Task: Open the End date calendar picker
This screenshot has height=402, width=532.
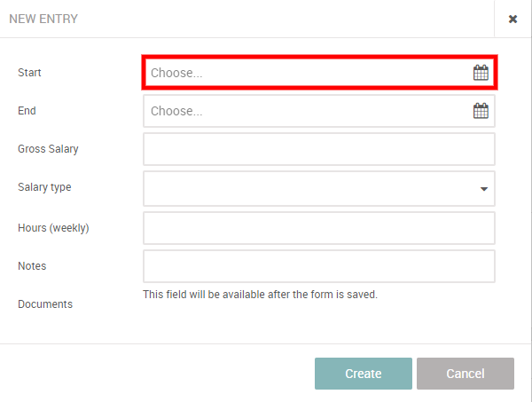Action: pos(481,111)
